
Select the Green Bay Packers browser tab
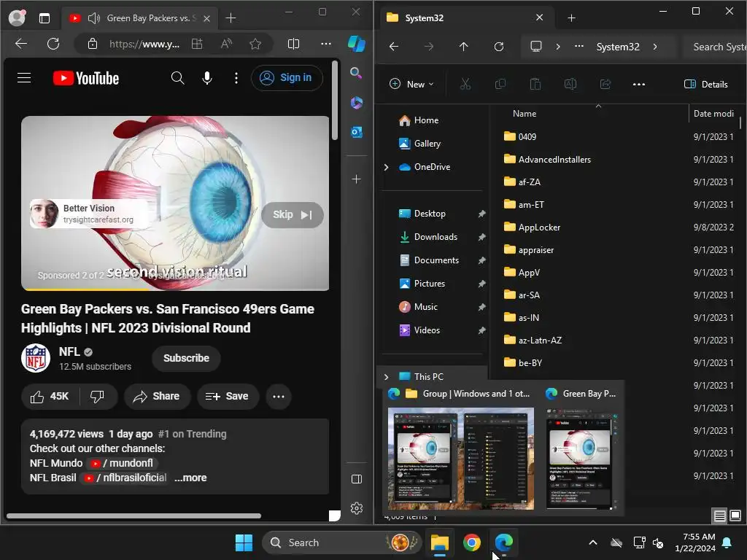click(139, 18)
